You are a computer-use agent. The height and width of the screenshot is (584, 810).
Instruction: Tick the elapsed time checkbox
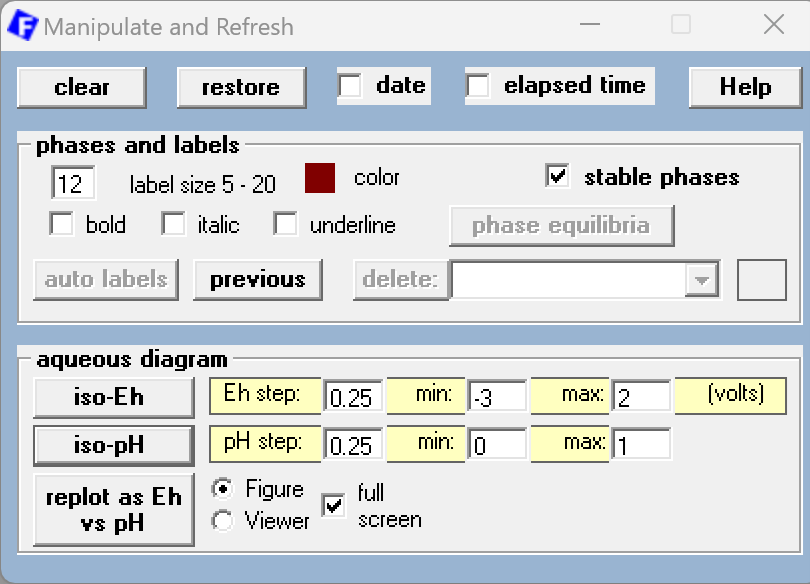click(x=479, y=87)
